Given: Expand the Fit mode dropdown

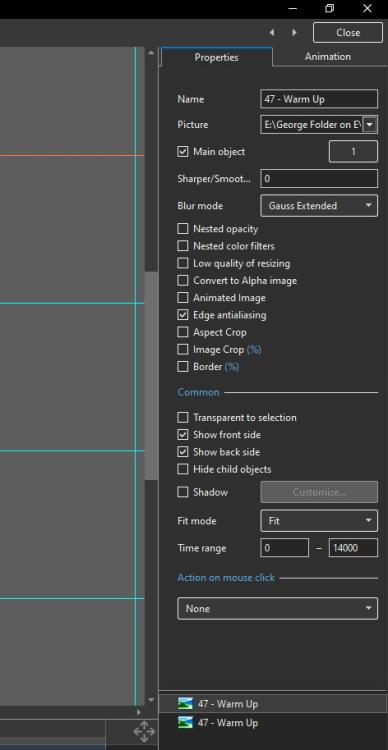Looking at the screenshot, I should (319, 520).
